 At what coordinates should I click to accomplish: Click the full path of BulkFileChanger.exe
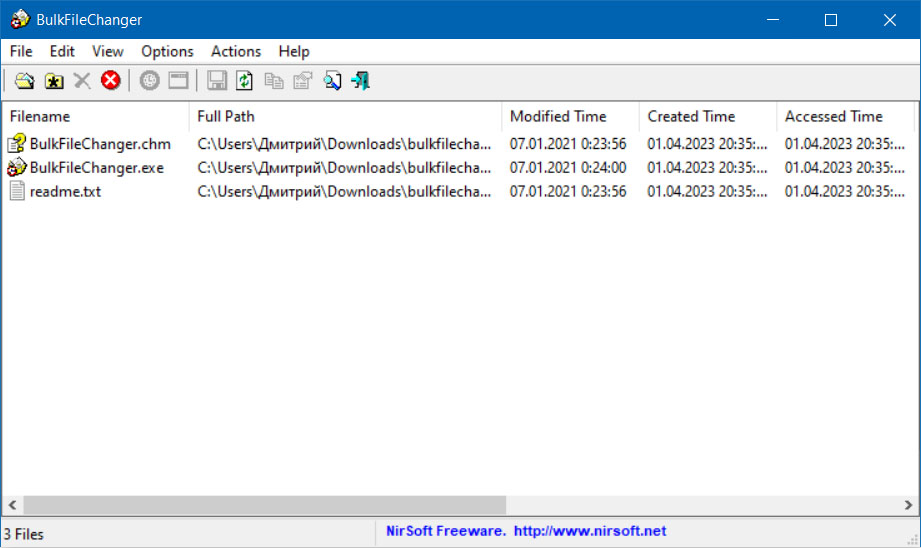(344, 167)
